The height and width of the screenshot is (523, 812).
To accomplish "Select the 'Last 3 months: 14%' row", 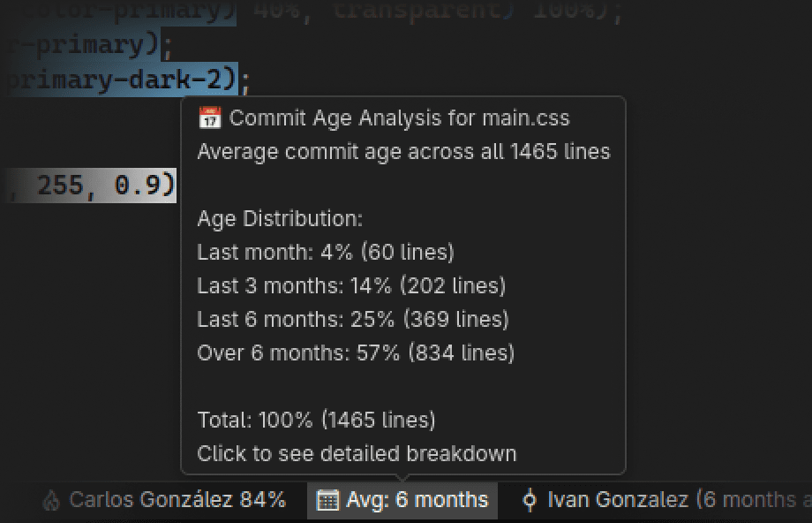I will click(x=351, y=286).
